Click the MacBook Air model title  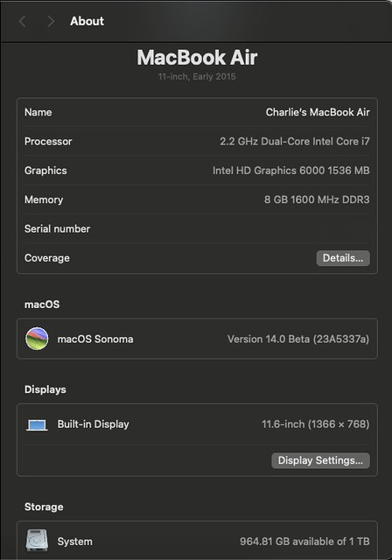point(197,58)
